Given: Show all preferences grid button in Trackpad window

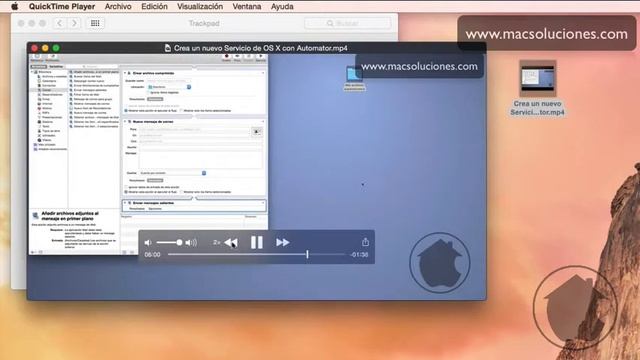Looking at the screenshot, I should point(95,23).
